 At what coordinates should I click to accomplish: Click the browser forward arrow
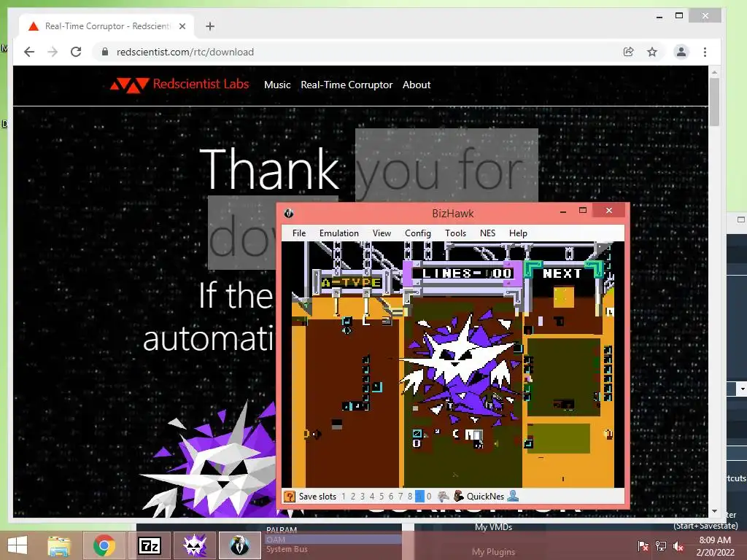point(53,52)
